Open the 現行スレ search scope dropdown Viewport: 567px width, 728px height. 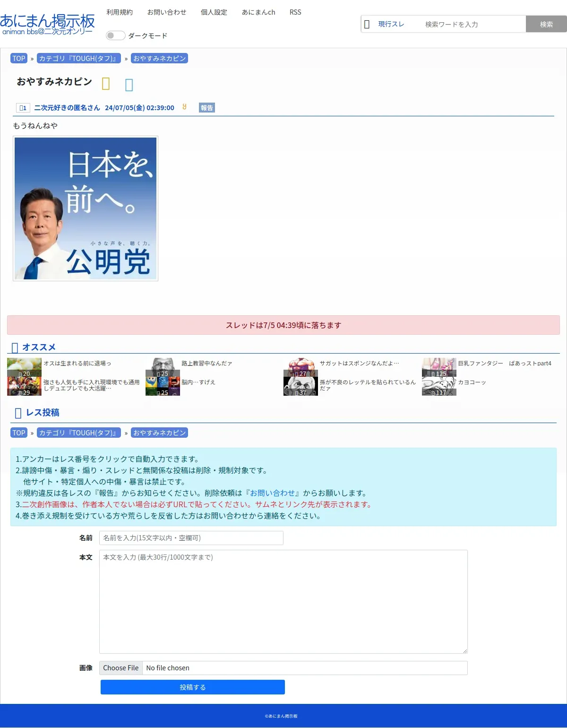tap(391, 24)
